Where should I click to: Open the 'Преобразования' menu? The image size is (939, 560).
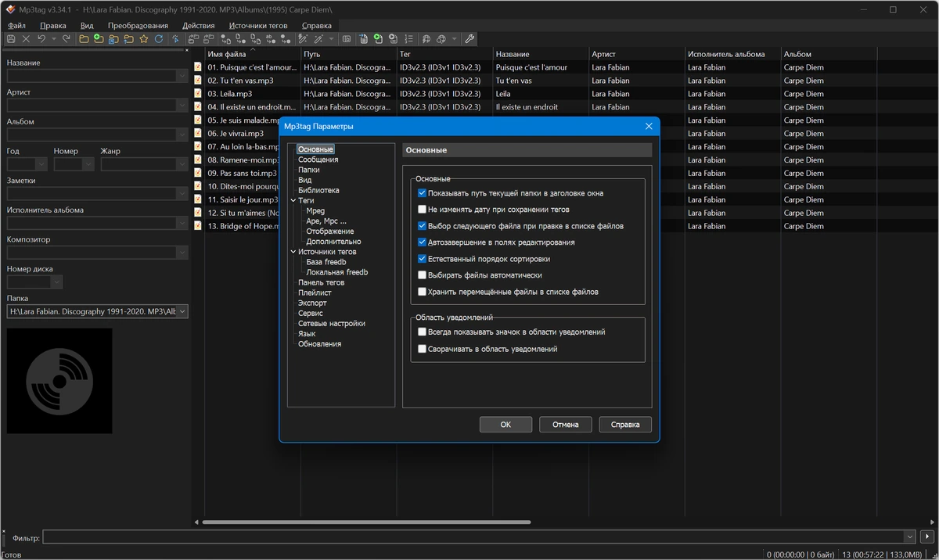click(138, 25)
